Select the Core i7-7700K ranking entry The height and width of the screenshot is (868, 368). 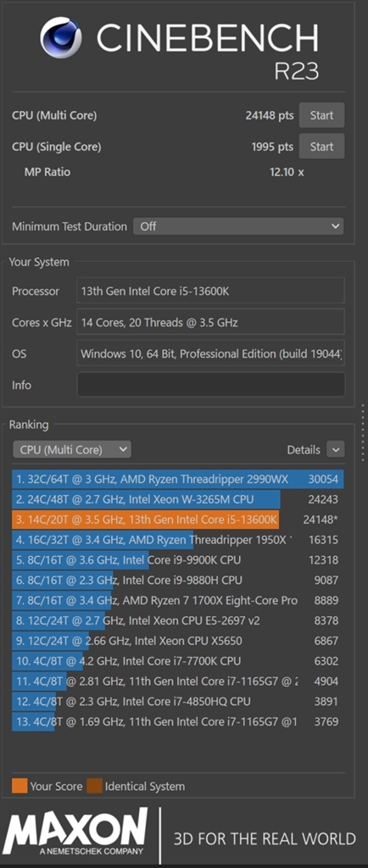[177, 660]
